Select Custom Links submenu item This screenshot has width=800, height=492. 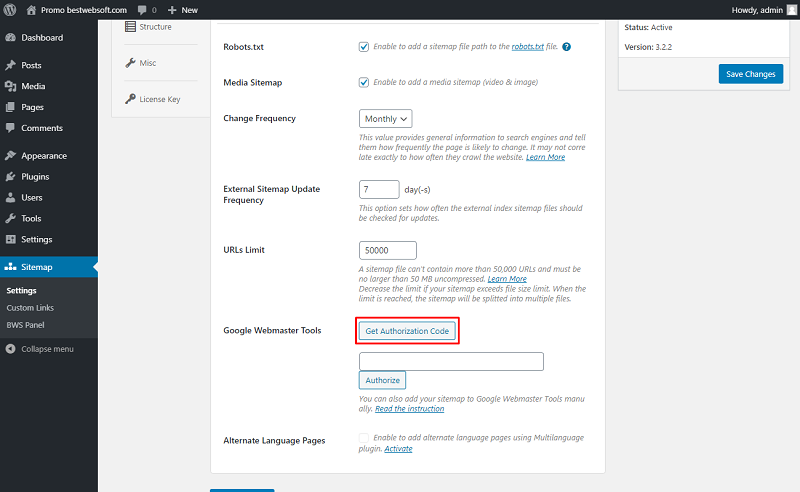[30, 308]
